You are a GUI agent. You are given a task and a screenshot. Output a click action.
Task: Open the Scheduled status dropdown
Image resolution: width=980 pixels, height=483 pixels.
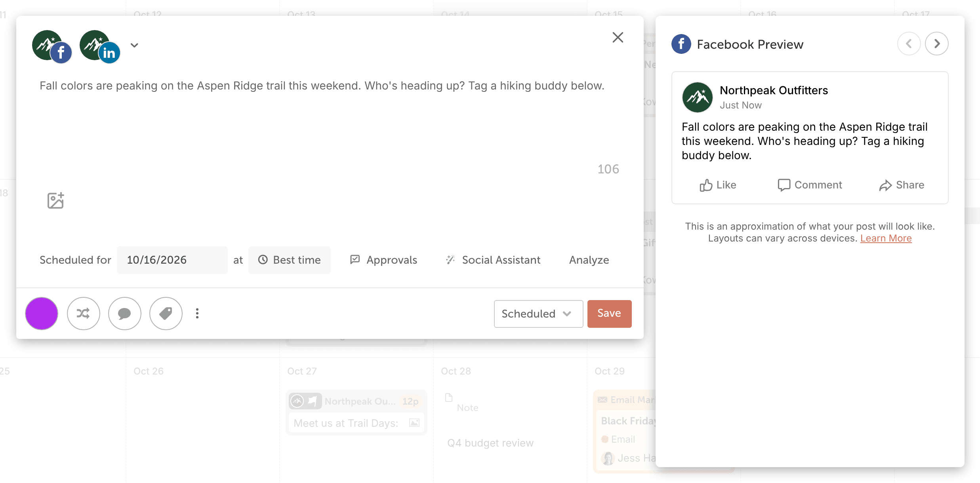(538, 314)
